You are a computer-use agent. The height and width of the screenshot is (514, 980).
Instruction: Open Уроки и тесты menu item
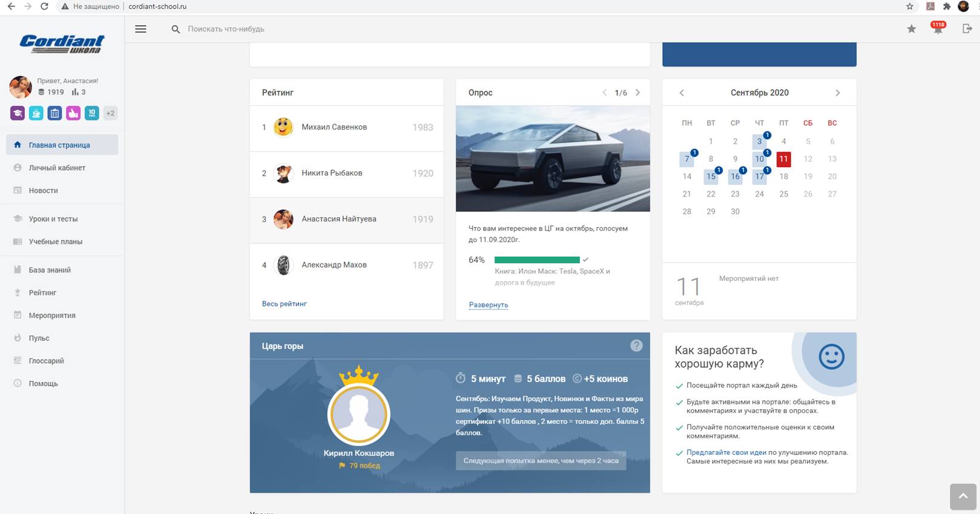click(53, 219)
